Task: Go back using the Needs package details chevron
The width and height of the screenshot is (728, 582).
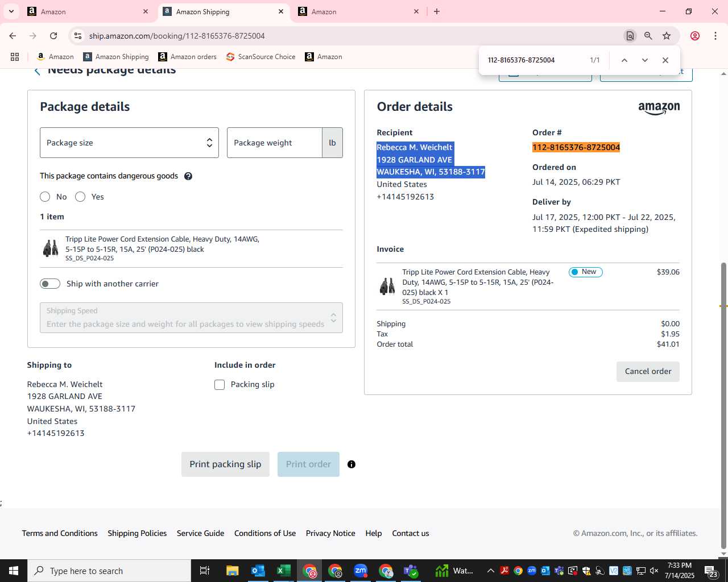Action: tap(38, 71)
